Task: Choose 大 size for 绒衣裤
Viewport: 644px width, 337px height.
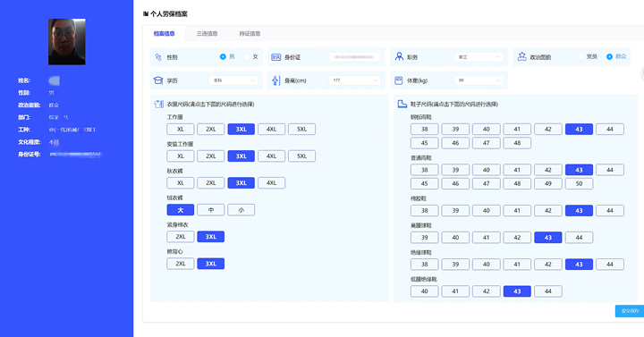Action: click(181, 210)
